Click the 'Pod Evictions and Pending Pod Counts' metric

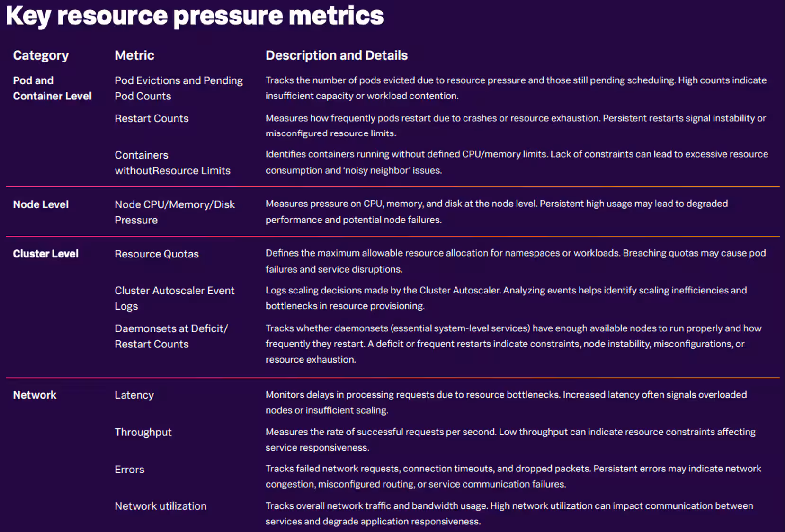(178, 88)
